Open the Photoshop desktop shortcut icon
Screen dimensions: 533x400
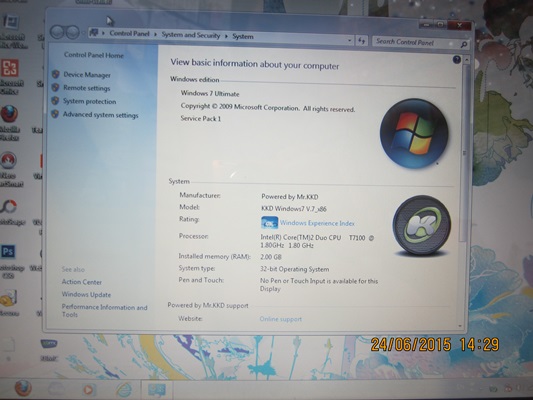tap(8, 251)
